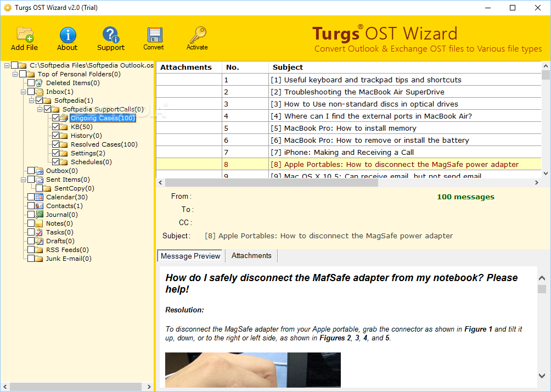Check the Contacts(1) checkbox
Viewport: 551px width, 392px height.
(x=31, y=206)
